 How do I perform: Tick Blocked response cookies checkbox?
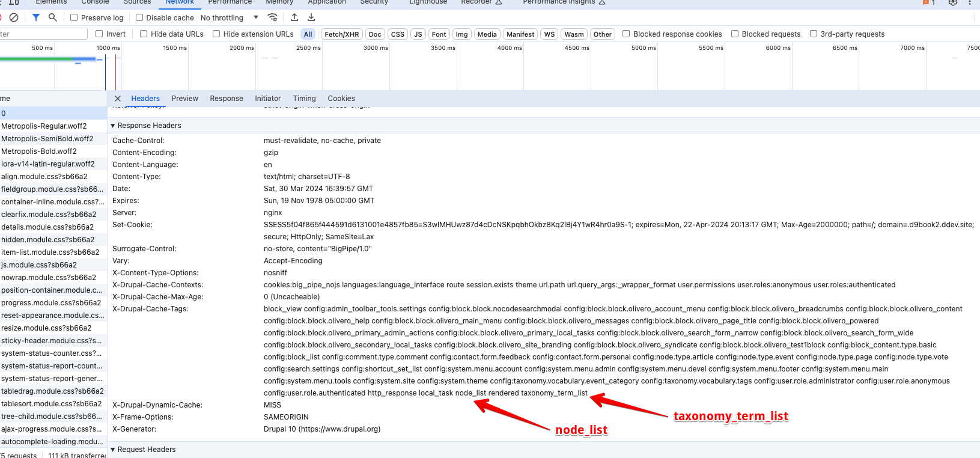(x=626, y=34)
